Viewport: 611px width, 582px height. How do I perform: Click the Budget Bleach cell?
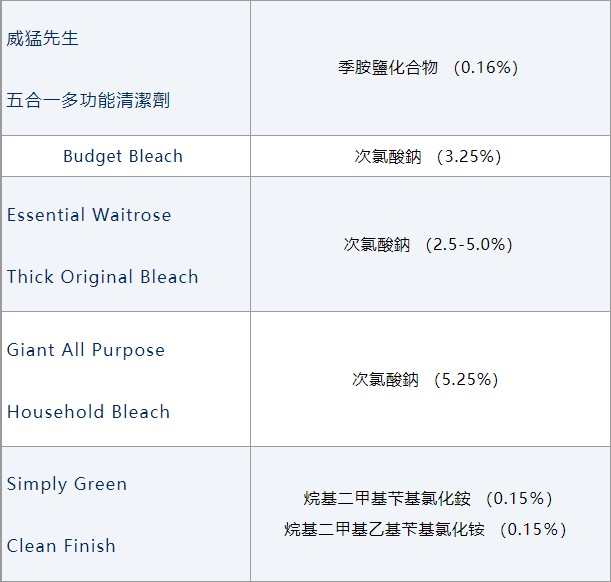point(123,156)
